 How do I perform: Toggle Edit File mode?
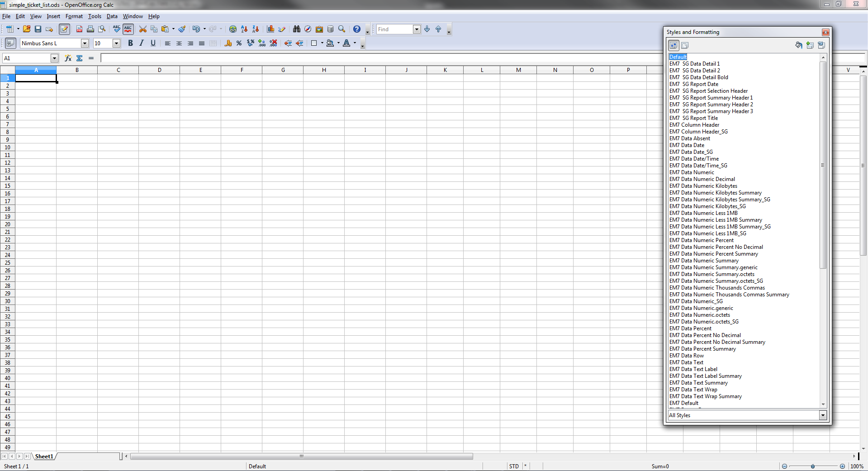[64, 29]
